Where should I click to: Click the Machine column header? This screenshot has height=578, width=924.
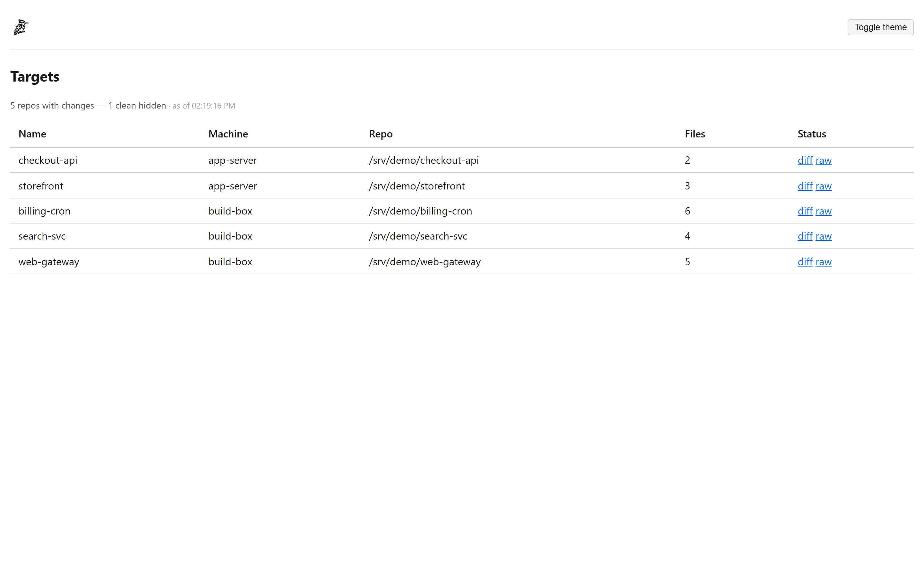(228, 134)
